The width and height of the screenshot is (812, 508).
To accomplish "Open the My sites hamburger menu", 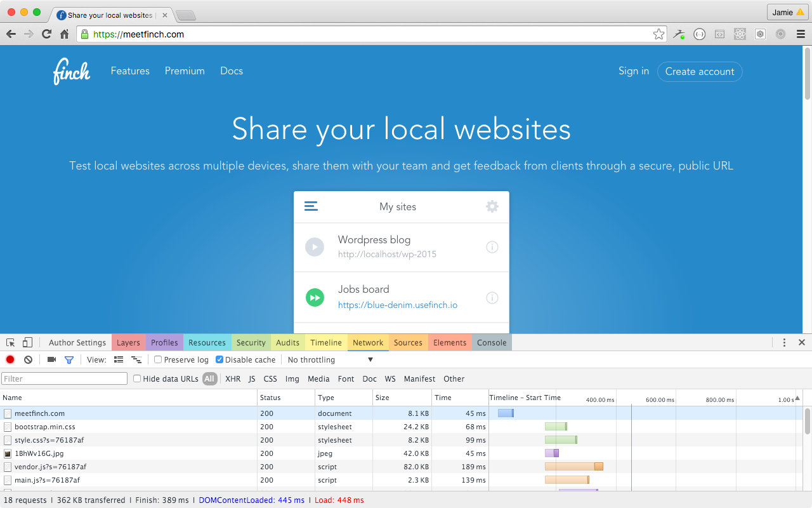I will click(311, 206).
